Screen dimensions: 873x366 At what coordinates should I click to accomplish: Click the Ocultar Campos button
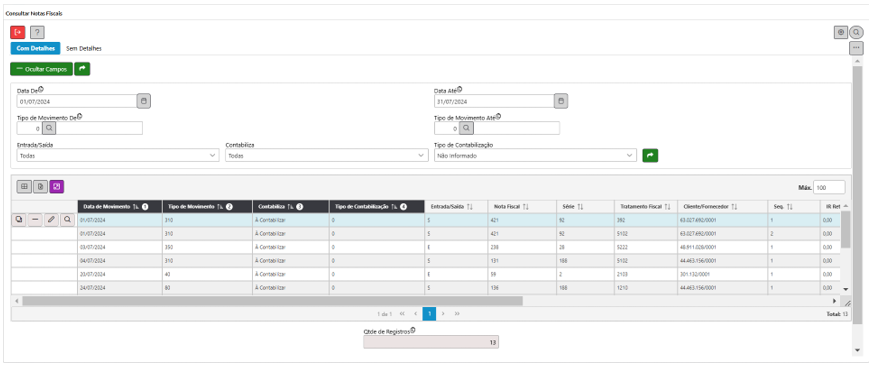click(x=41, y=69)
